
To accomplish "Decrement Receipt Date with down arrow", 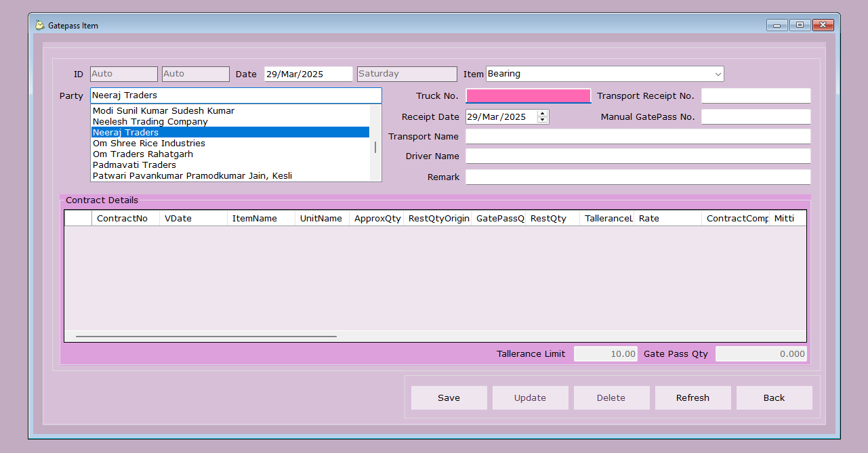I will pos(542,120).
